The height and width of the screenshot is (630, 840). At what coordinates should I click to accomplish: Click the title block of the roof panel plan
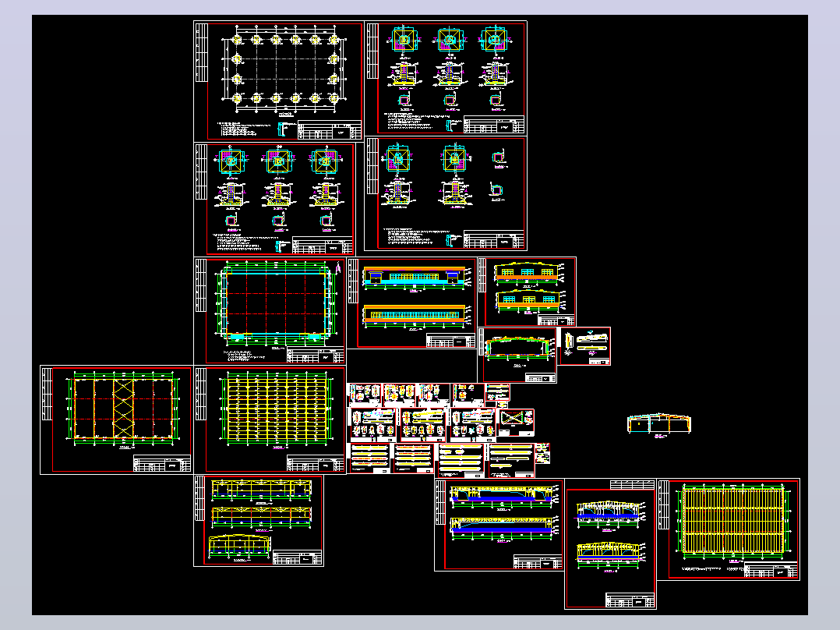(x=771, y=571)
